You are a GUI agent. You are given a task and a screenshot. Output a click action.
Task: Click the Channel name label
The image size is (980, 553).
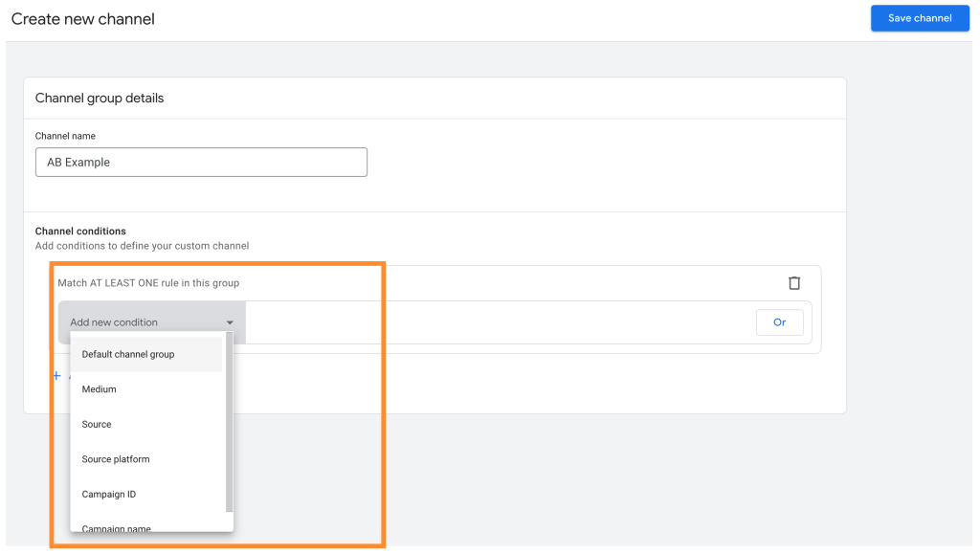(x=66, y=136)
